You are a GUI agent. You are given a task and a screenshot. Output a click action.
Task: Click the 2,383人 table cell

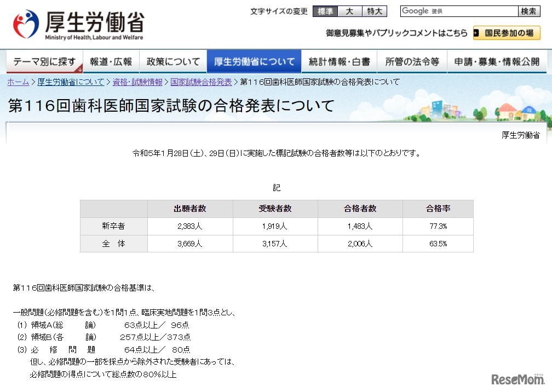(190, 226)
